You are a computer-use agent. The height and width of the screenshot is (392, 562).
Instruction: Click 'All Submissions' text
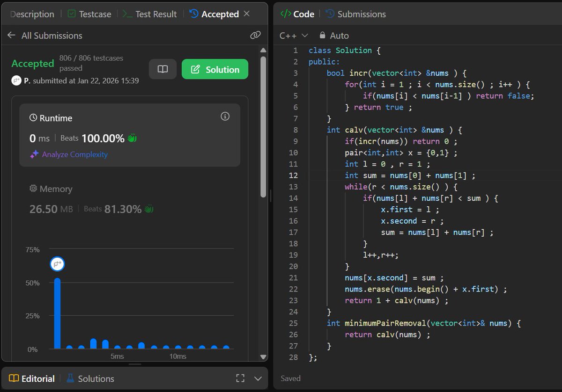(x=52, y=36)
